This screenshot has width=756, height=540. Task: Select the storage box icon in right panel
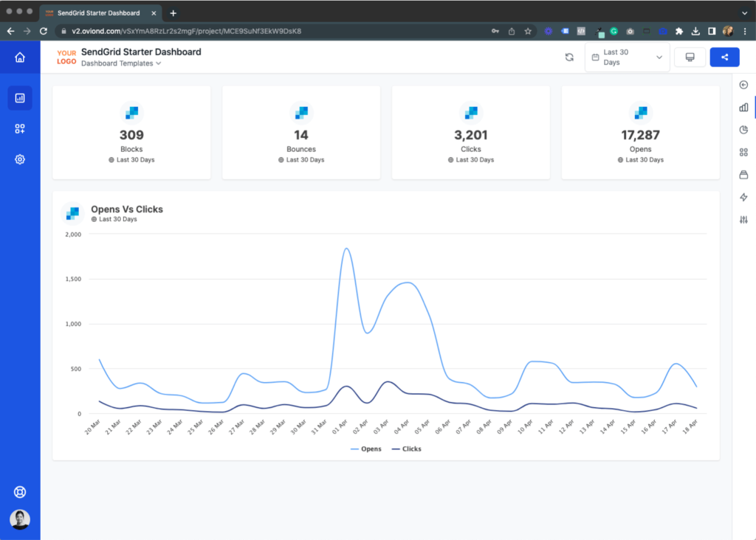point(744,174)
